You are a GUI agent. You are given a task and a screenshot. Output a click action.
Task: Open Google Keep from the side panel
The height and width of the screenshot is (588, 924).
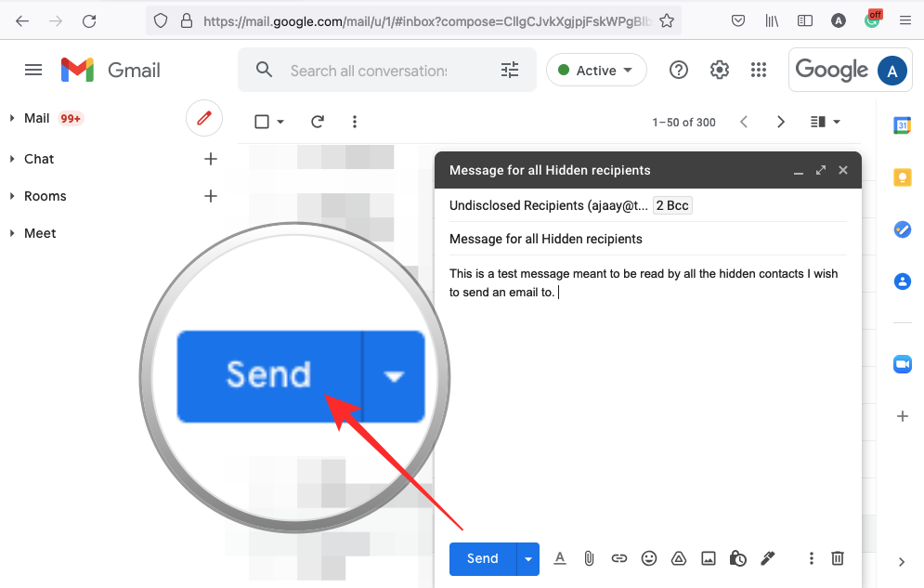(x=902, y=176)
